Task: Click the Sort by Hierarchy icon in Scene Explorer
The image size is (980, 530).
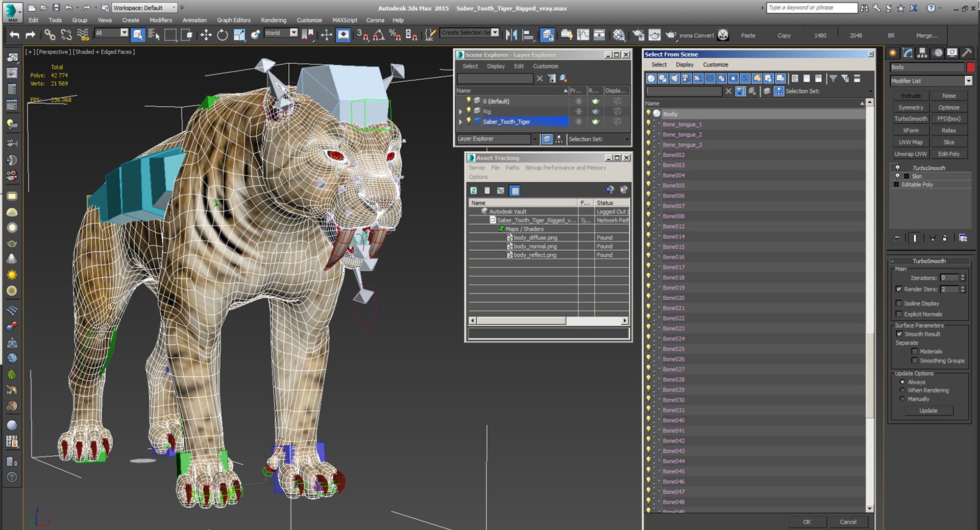Action: tap(559, 139)
